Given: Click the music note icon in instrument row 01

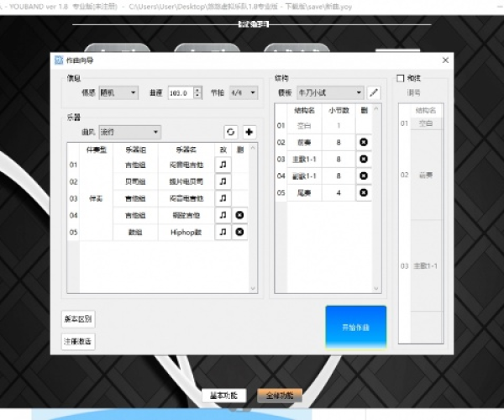Looking at the screenshot, I should (x=223, y=165).
